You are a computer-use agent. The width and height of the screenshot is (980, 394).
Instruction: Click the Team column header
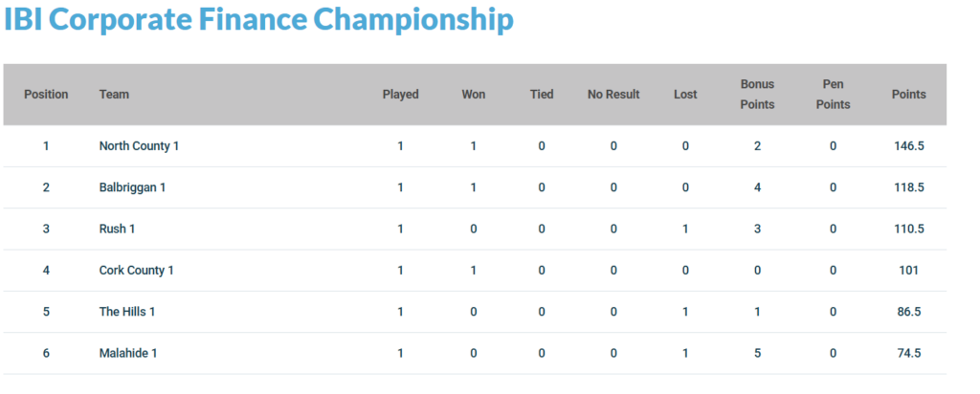(x=114, y=95)
